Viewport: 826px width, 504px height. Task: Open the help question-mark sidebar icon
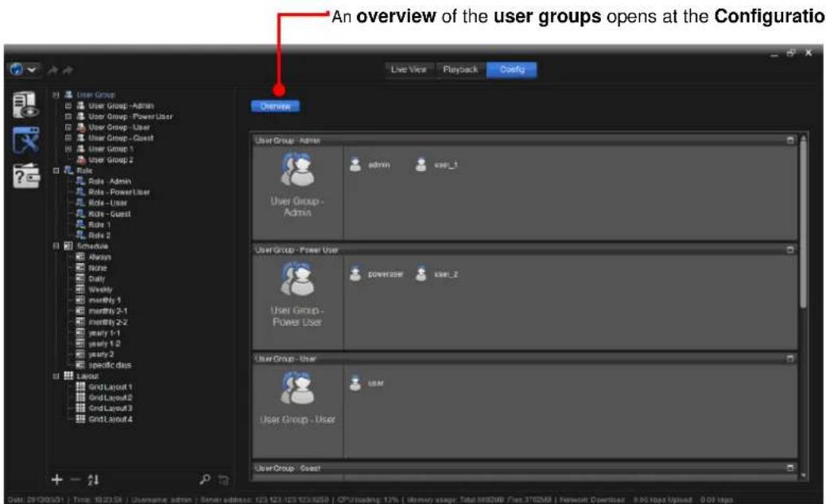(x=26, y=176)
